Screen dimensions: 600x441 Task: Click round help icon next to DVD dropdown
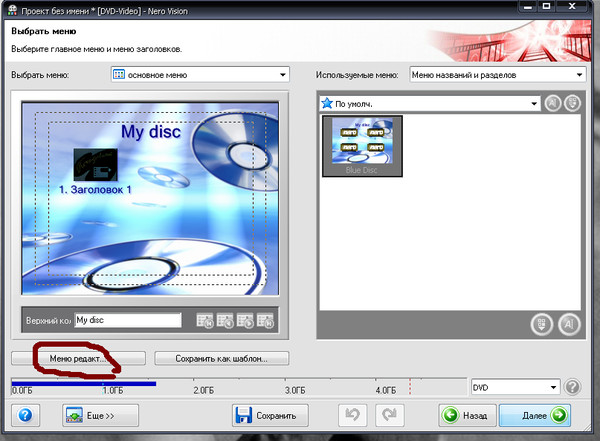point(572,387)
